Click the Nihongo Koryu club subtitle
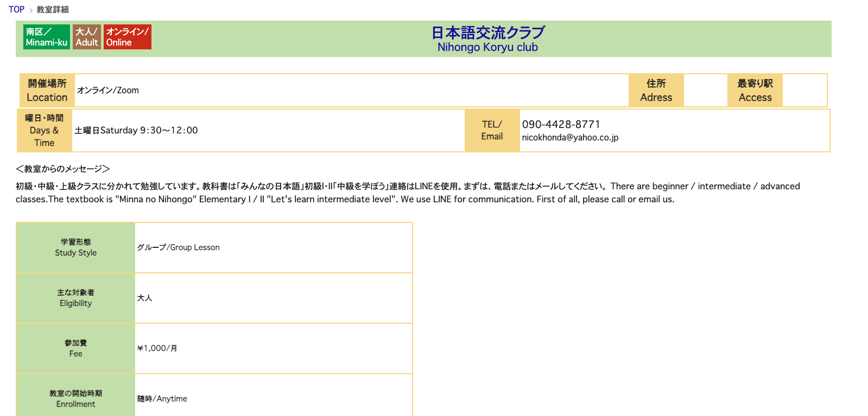Screen dimensions: 868x416 (487, 47)
